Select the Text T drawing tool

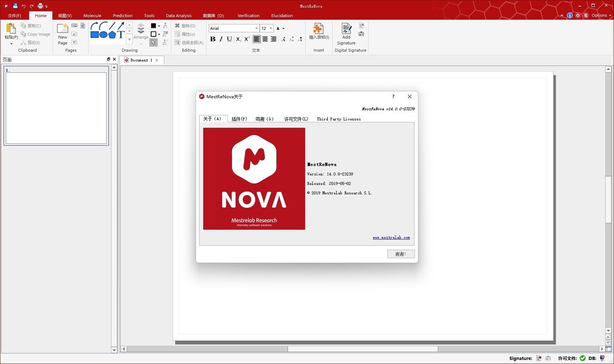(x=121, y=35)
